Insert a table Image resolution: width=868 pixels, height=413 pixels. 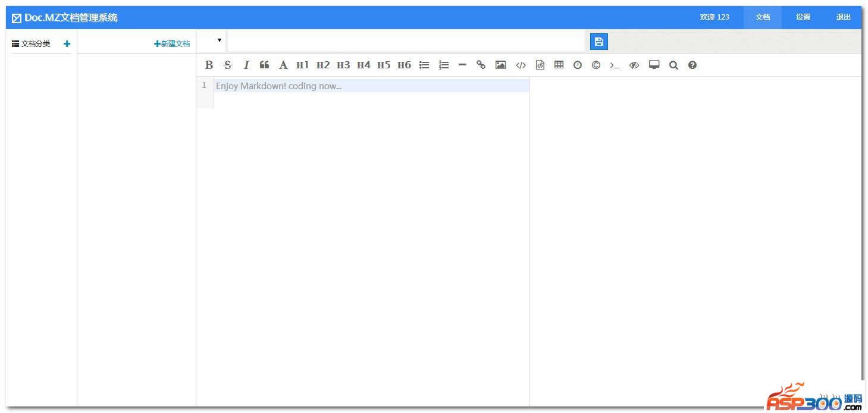coord(559,65)
